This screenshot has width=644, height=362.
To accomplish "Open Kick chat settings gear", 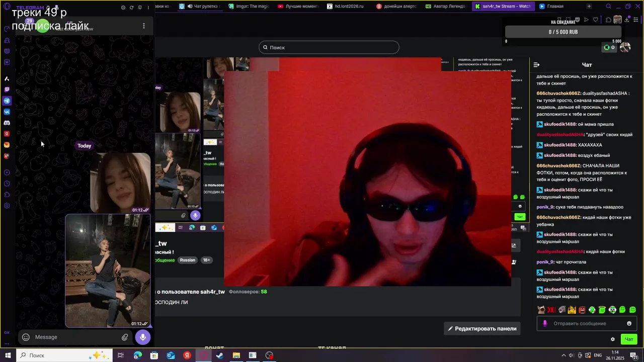I will click(x=612, y=339).
